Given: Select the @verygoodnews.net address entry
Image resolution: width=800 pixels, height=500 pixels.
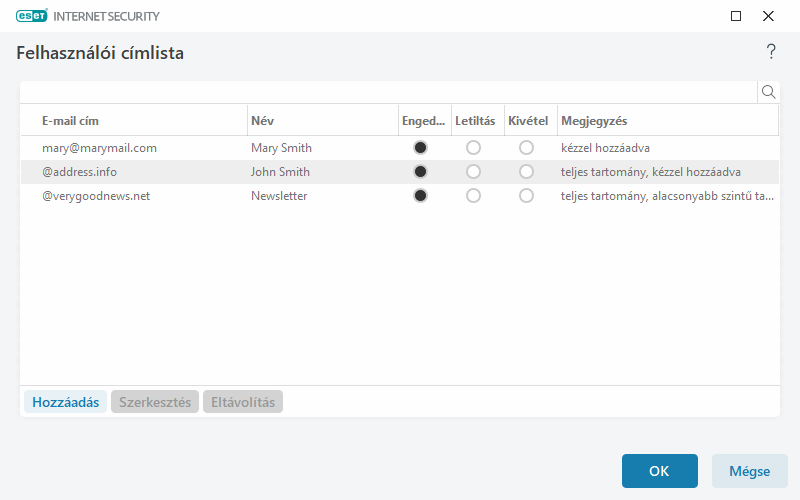Looking at the screenshot, I should click(x=96, y=196).
